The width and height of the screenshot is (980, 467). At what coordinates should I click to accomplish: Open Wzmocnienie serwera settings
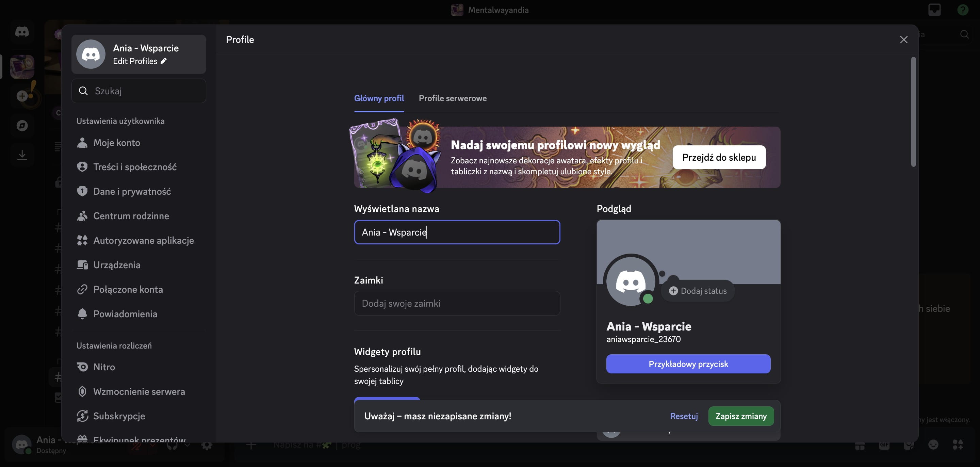pos(138,392)
